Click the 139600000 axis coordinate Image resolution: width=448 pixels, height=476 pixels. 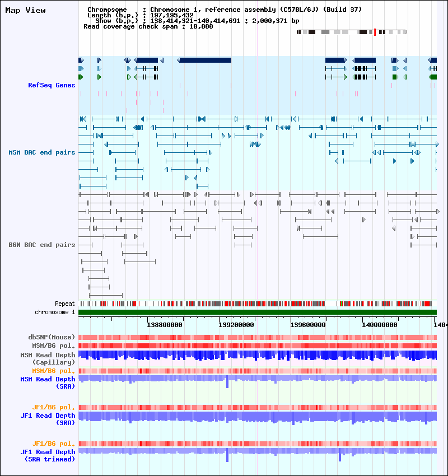308,325
